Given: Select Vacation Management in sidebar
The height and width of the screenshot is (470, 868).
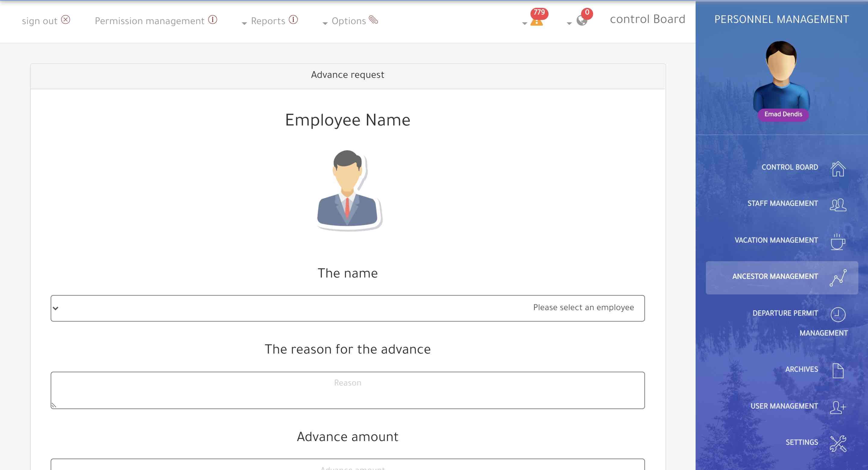Looking at the screenshot, I should pyautogui.click(x=776, y=240).
